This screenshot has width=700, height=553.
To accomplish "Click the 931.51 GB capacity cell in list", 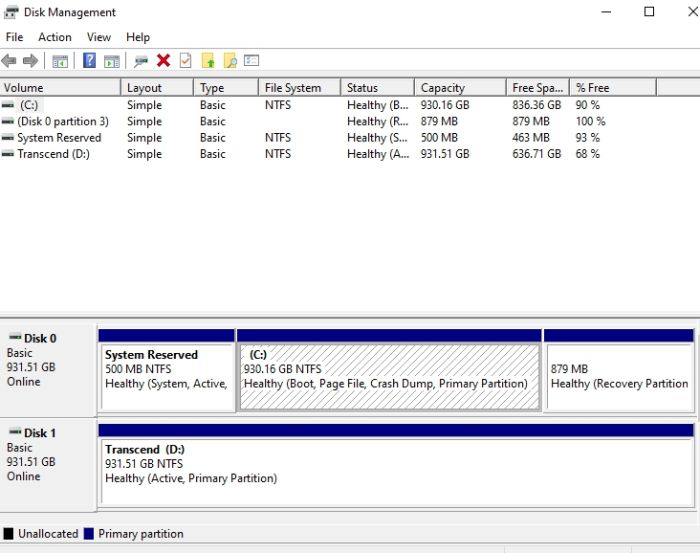I will click(x=445, y=154).
